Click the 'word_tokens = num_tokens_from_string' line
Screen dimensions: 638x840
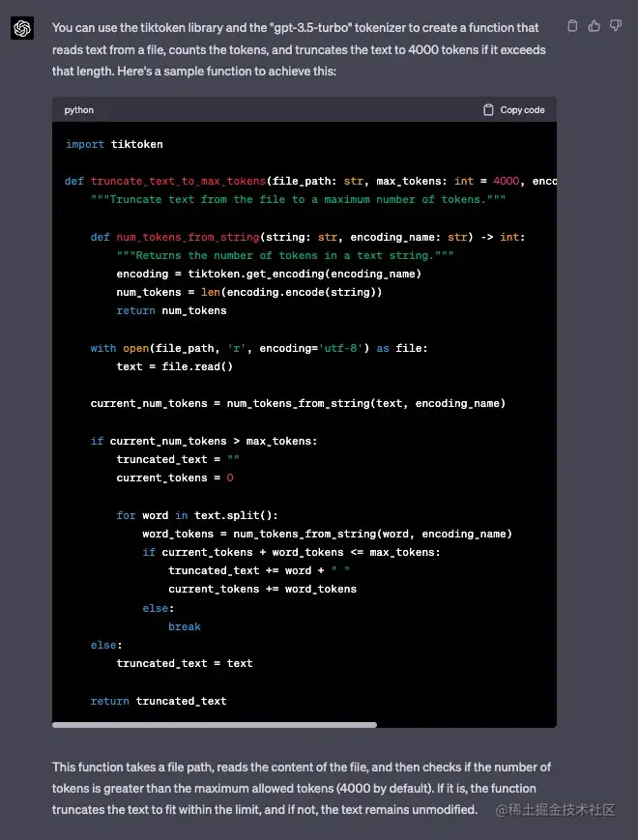click(x=328, y=534)
